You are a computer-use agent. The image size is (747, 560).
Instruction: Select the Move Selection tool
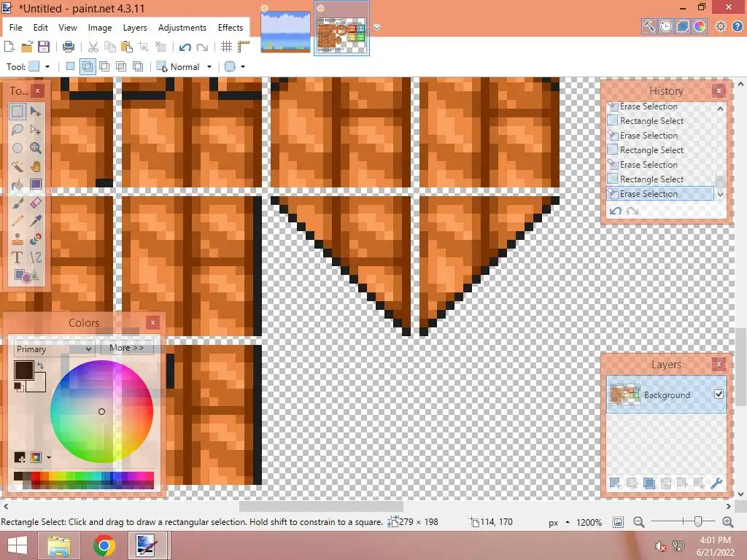click(36, 130)
